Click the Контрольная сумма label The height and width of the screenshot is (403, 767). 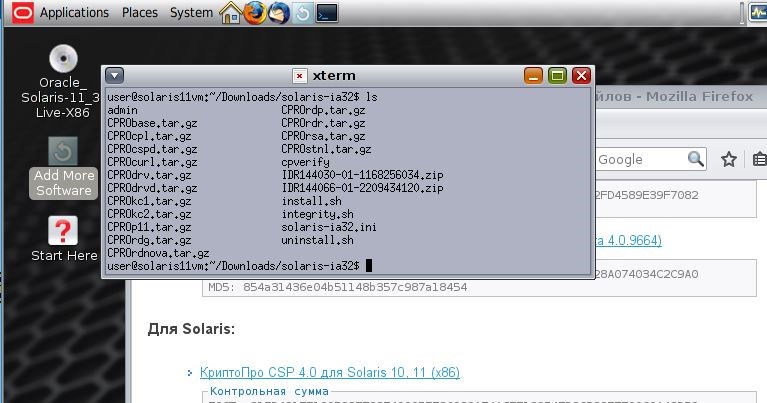269,391
